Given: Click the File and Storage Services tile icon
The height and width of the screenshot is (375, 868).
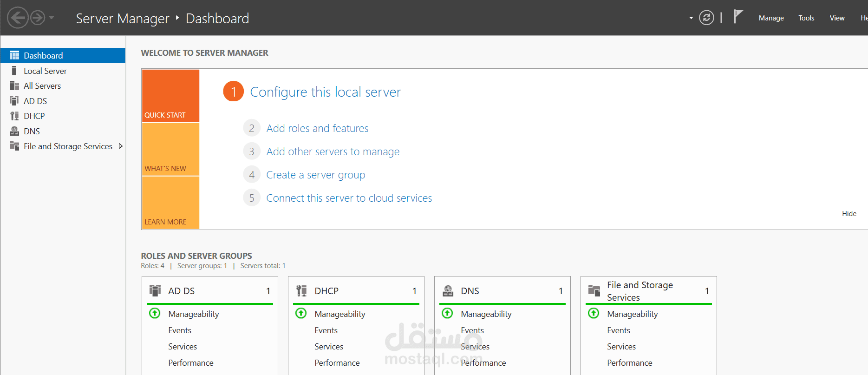Looking at the screenshot, I should 594,291.
